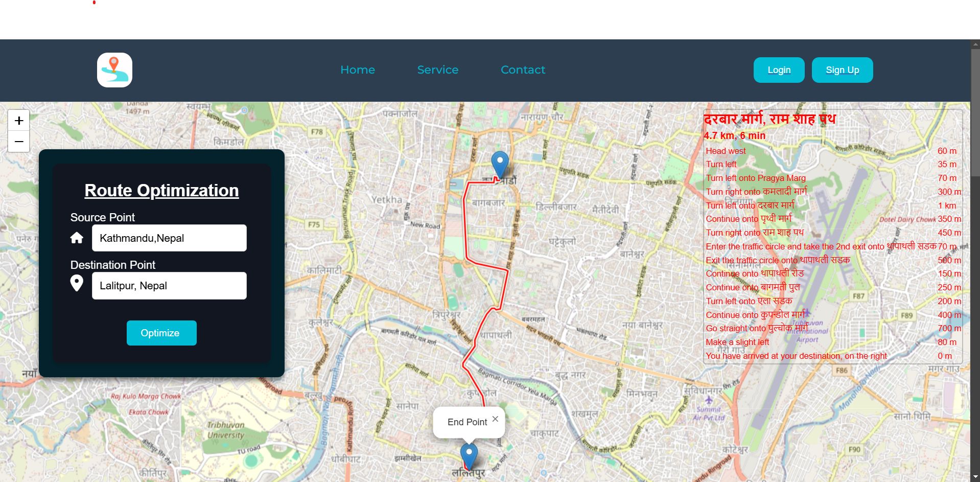Open the Service nav link
The width and height of the screenshot is (980, 482).
[x=438, y=70]
